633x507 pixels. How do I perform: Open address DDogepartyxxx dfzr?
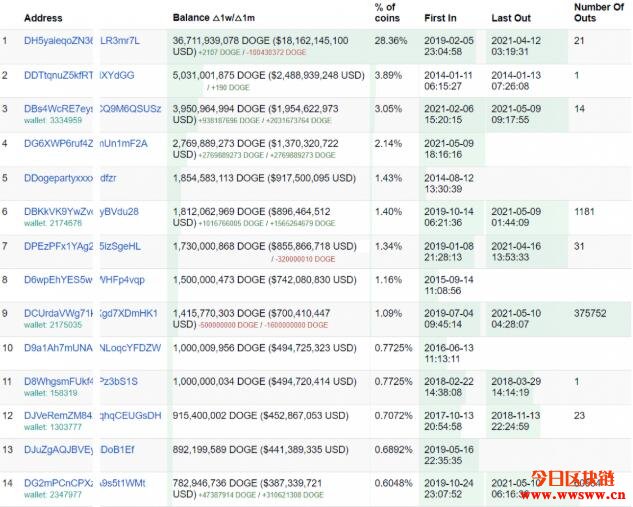(x=70, y=178)
